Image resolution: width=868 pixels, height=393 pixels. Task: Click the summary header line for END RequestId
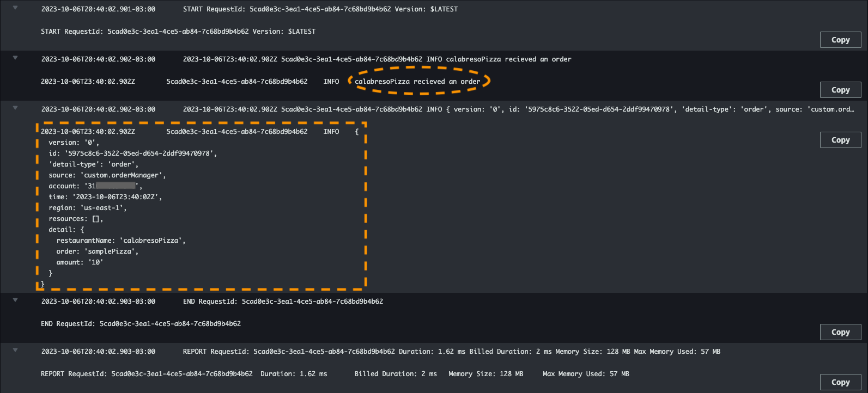pos(283,302)
